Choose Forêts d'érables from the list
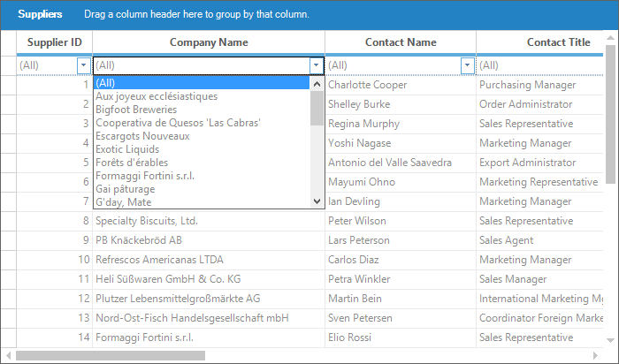 click(202, 163)
